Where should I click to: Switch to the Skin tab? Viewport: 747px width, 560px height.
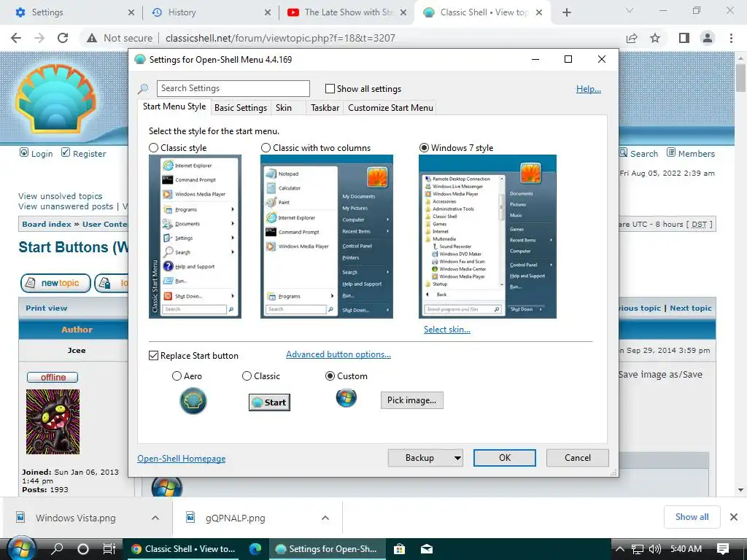(x=284, y=108)
